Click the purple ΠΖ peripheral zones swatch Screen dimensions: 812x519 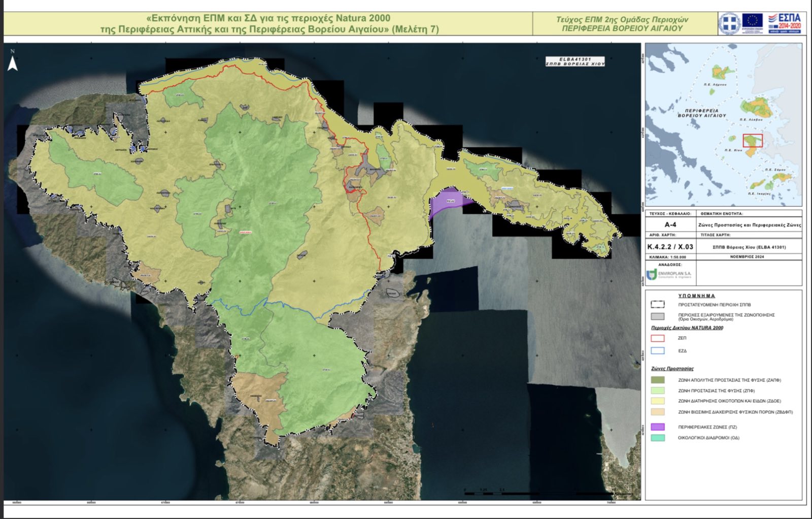[658, 427]
